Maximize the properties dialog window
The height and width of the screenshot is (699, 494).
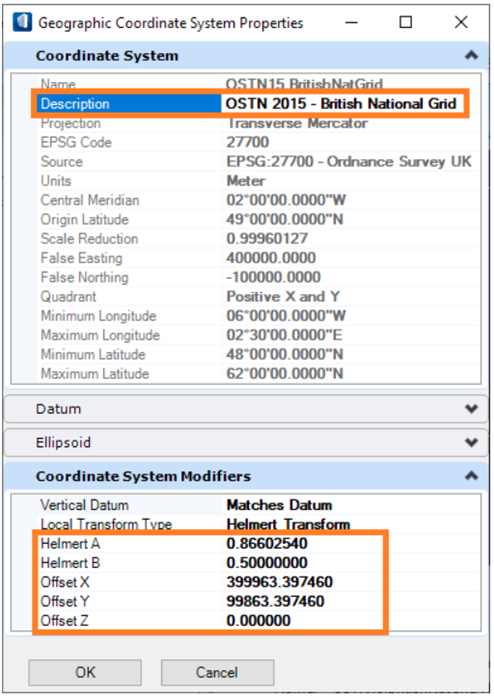click(405, 22)
